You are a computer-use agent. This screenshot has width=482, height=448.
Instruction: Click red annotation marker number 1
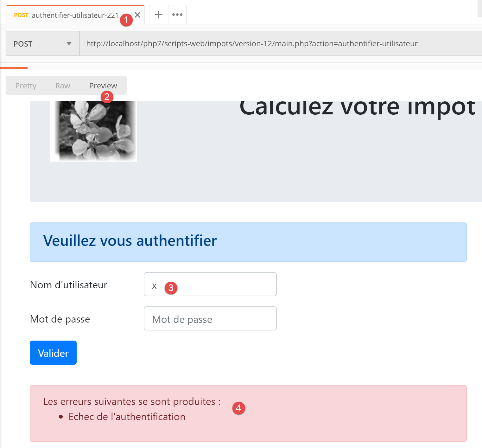[126, 20]
